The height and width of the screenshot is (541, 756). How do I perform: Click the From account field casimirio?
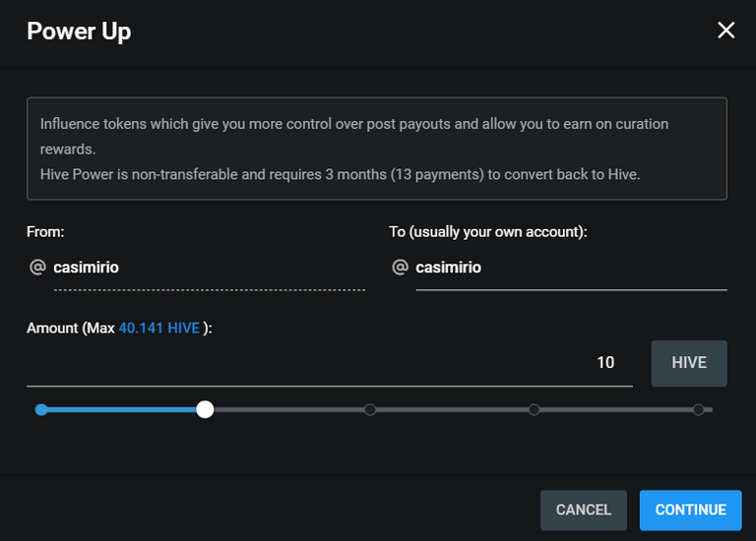click(210, 268)
